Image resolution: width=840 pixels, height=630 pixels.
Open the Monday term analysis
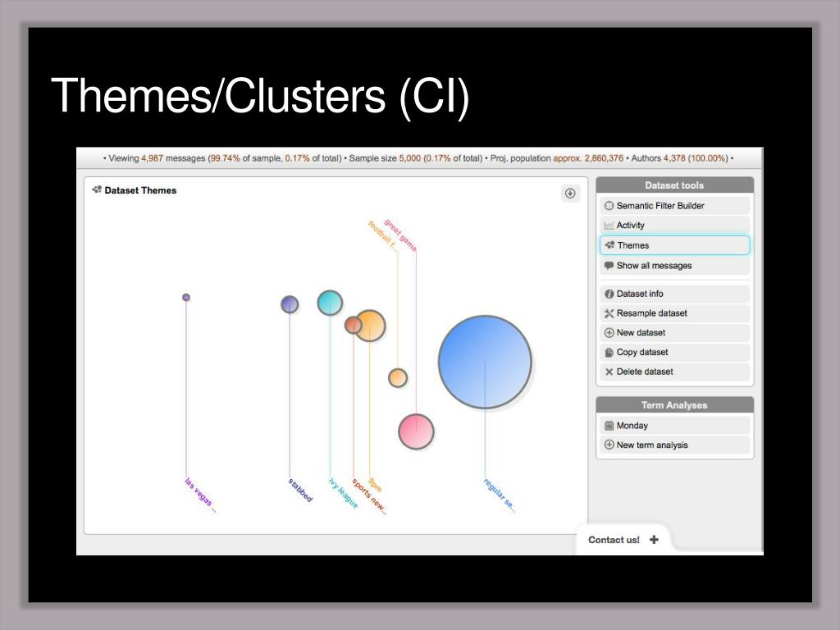[x=674, y=426]
